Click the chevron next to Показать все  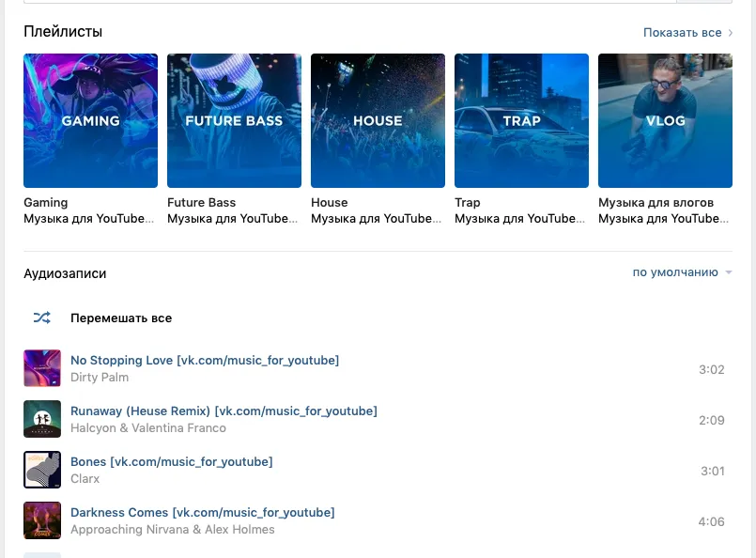731,33
